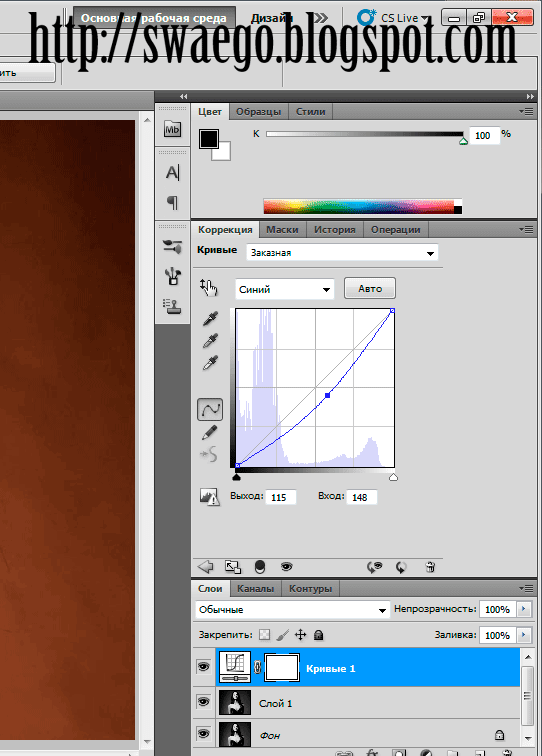The image size is (542, 756).
Task: Return to adjustment list arrow
Action: (x=205, y=567)
